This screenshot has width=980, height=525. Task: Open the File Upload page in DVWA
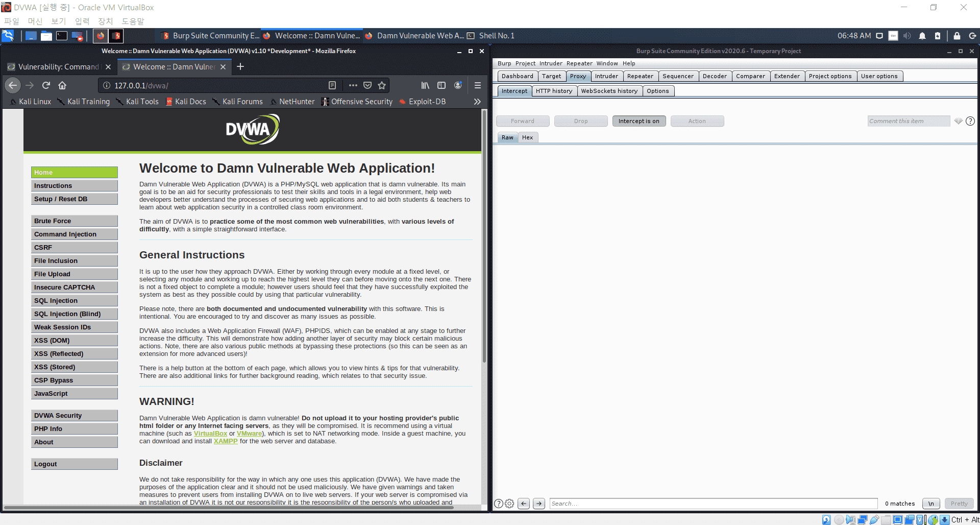click(x=75, y=274)
